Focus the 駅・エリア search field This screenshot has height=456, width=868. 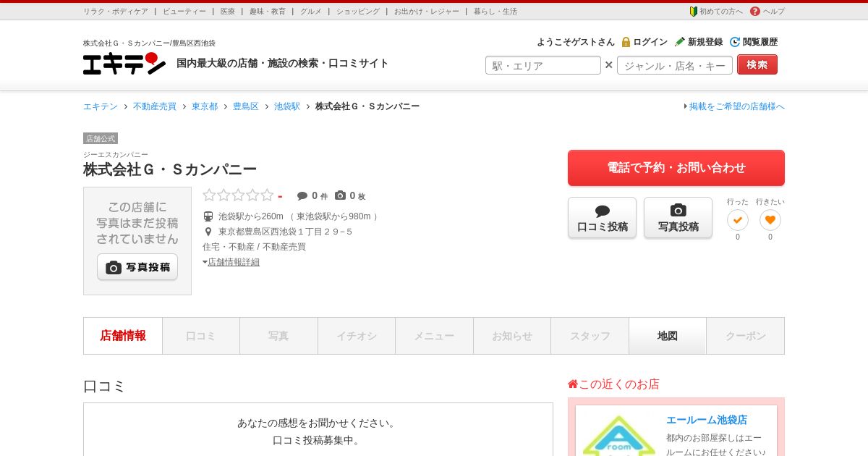pos(543,65)
